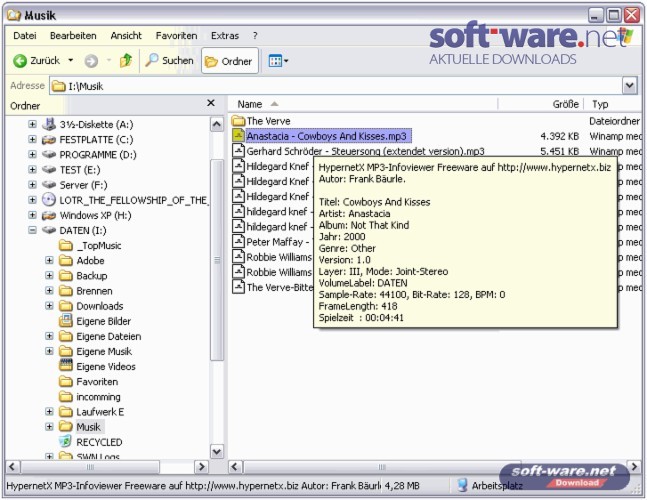This screenshot has width=647, height=500.
Task: Expand the PROGRAMME (D:) node
Action: [32, 154]
